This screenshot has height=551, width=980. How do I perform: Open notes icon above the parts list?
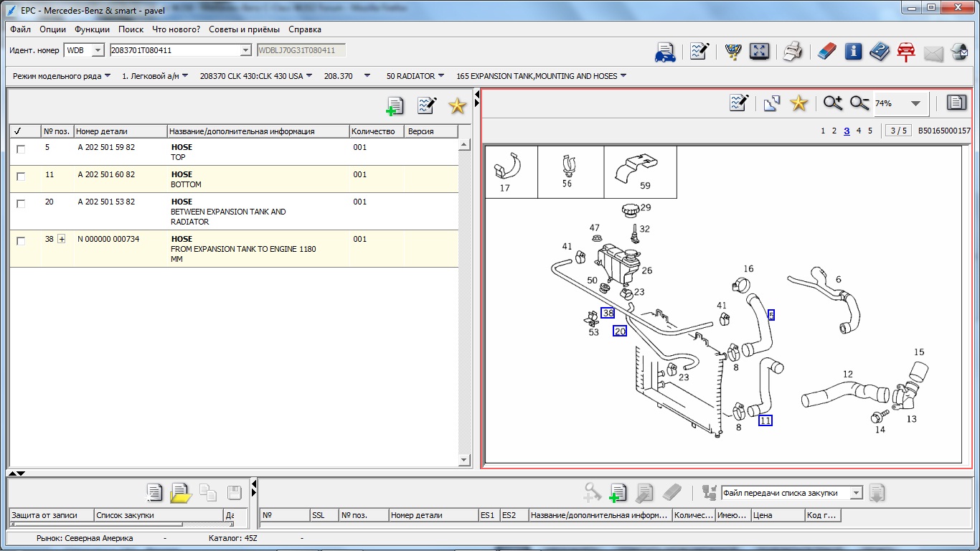pyautogui.click(x=427, y=106)
